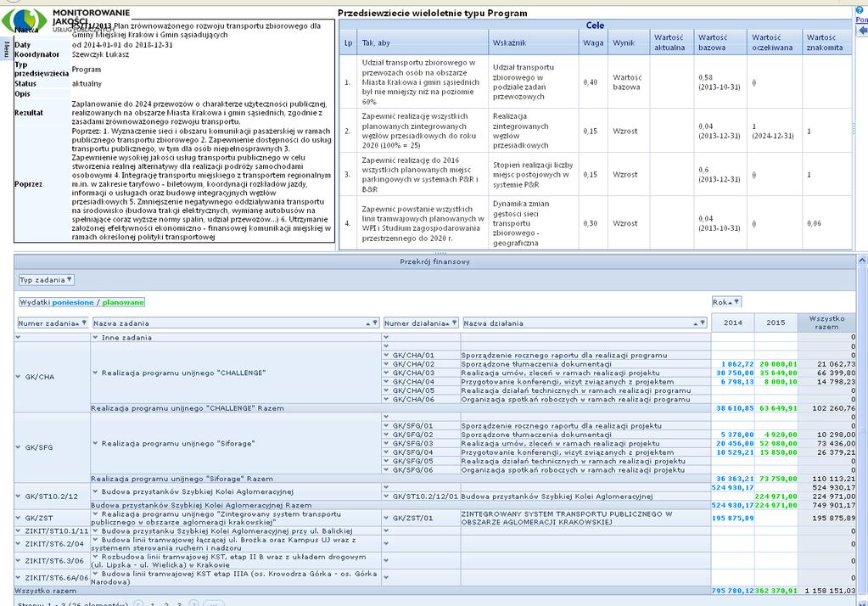
Task: Toggle the chevron beside GK/CHA/04
Action: click(x=386, y=382)
